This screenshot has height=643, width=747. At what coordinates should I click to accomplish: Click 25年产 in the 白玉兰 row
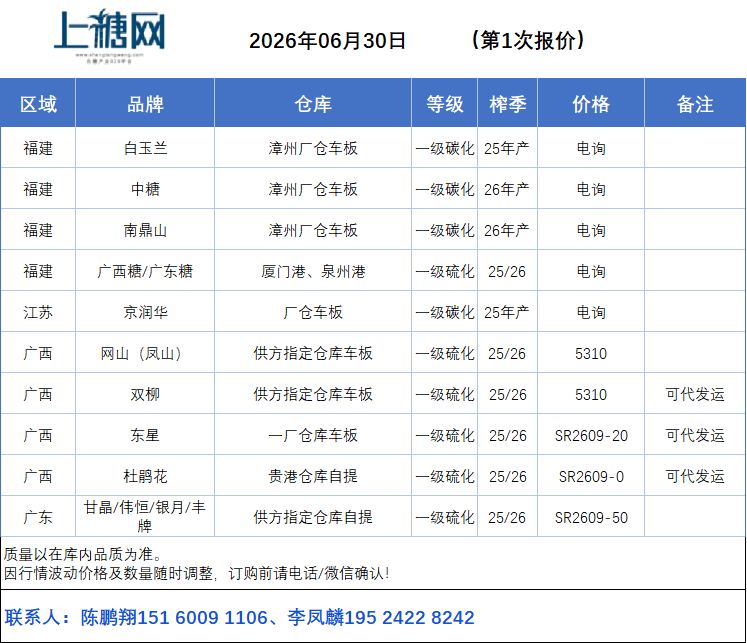[507, 148]
